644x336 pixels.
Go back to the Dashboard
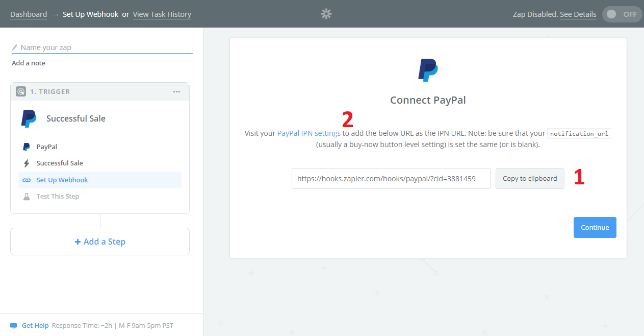[29, 14]
